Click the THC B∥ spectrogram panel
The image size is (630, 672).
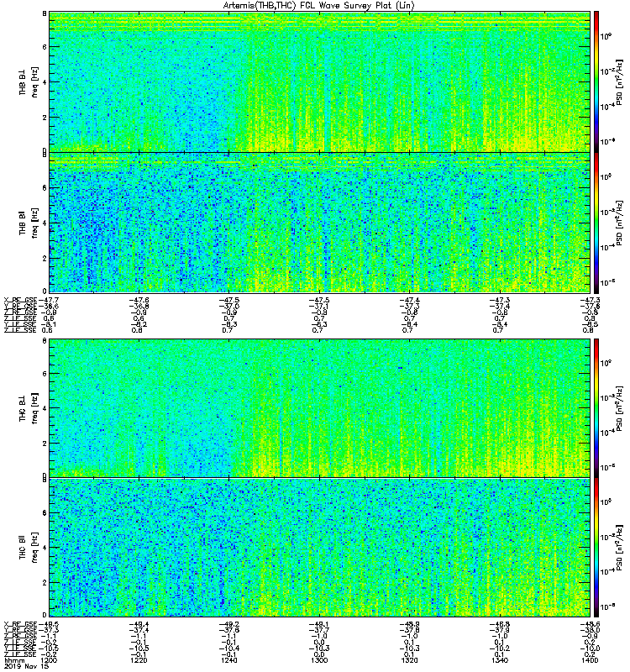[320, 548]
